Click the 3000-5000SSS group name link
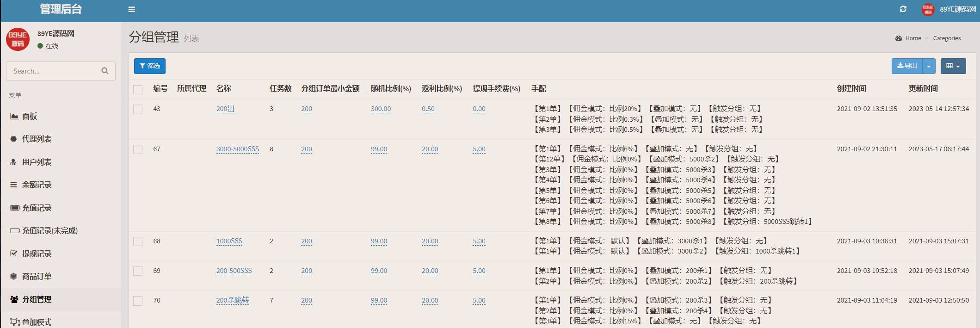Image resolution: width=980 pixels, height=328 pixels. pyautogui.click(x=237, y=149)
